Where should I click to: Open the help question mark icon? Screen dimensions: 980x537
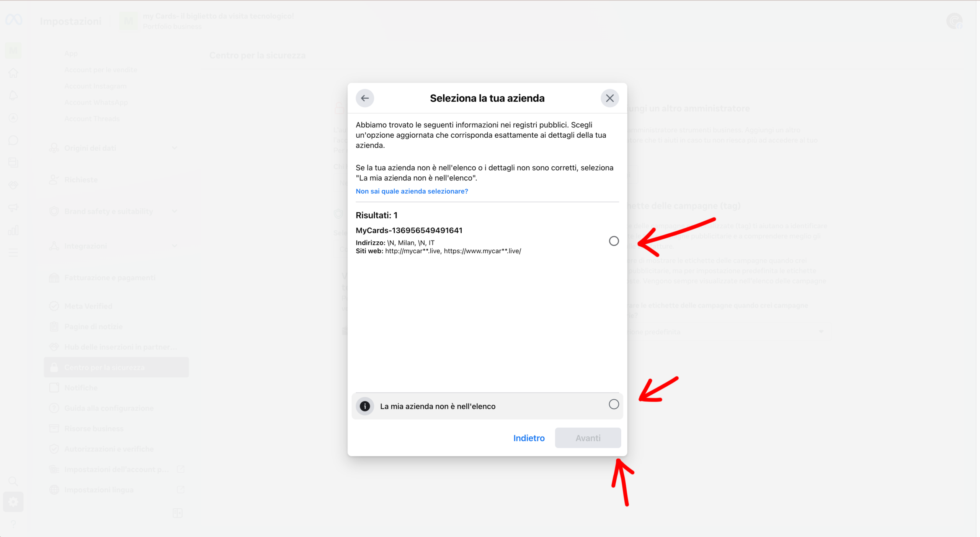tap(13, 524)
